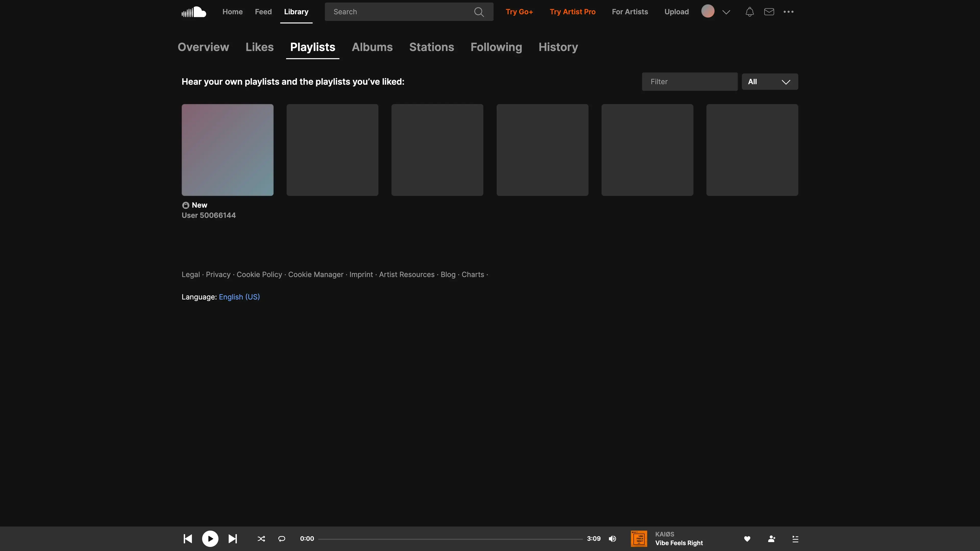Click the search magnifier icon
This screenshot has width=980, height=551.
click(x=479, y=12)
